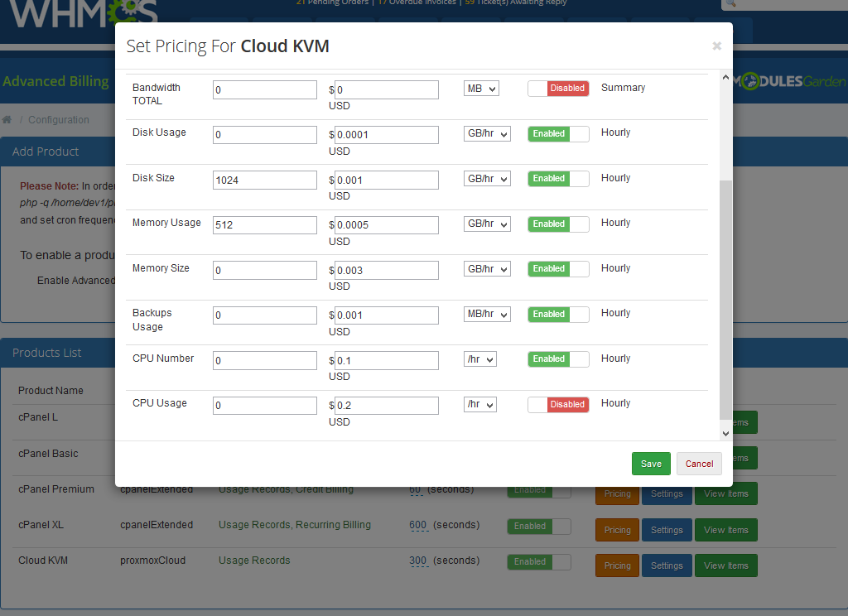This screenshot has height=616, width=848.
Task: Click Disk Size price field 0.001
Action: tap(386, 180)
